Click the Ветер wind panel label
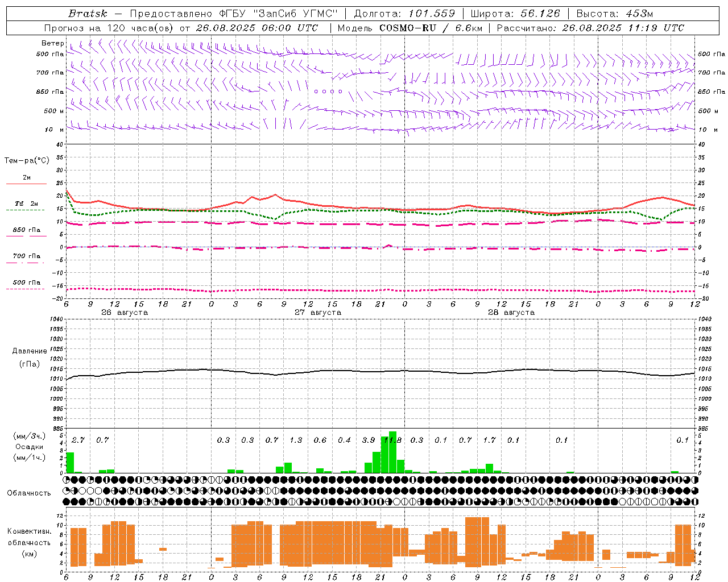This screenshot has width=728, height=582. (x=52, y=43)
